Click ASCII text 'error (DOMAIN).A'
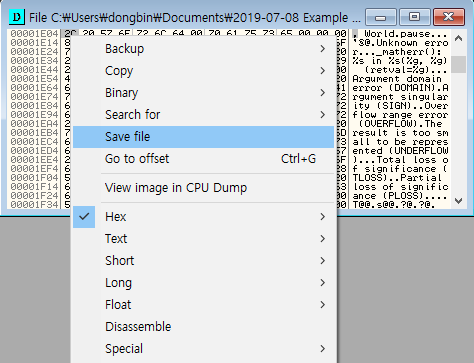This screenshot has height=363, width=474. click(x=400, y=88)
